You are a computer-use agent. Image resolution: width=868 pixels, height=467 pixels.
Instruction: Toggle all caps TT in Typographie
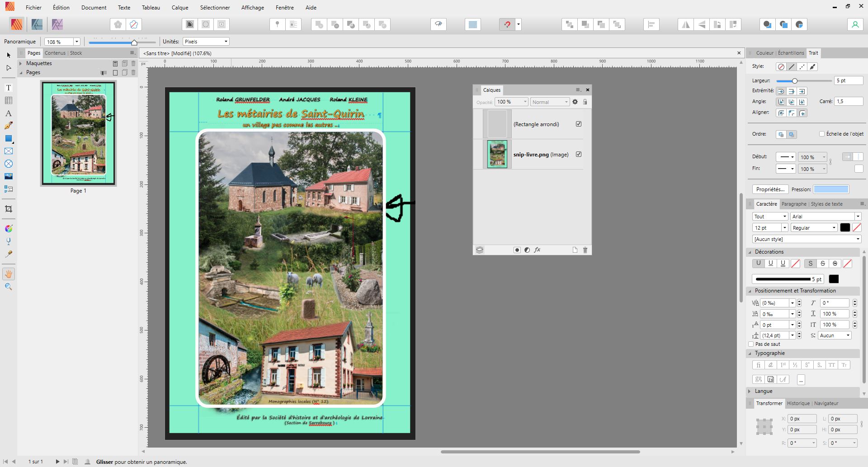pyautogui.click(x=832, y=365)
